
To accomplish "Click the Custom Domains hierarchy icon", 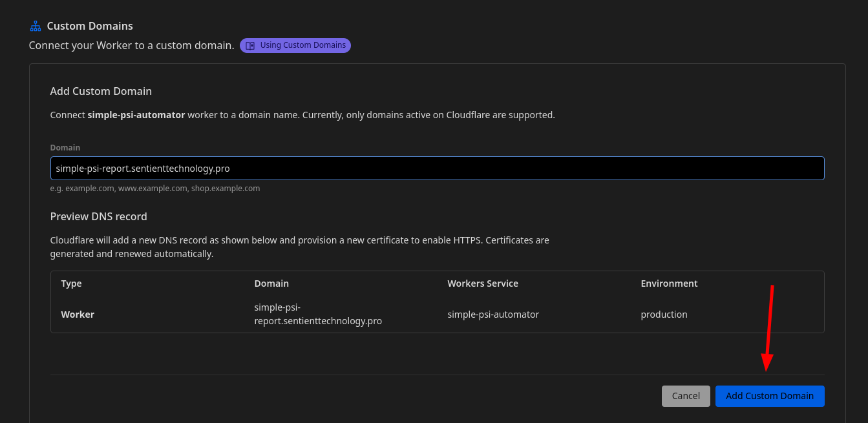I will [x=35, y=25].
